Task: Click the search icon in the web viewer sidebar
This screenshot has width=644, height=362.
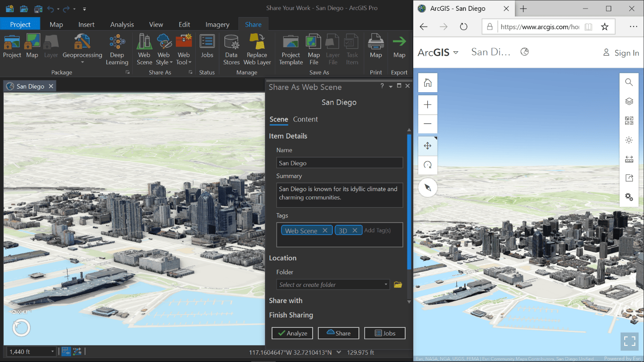Action: [x=629, y=82]
